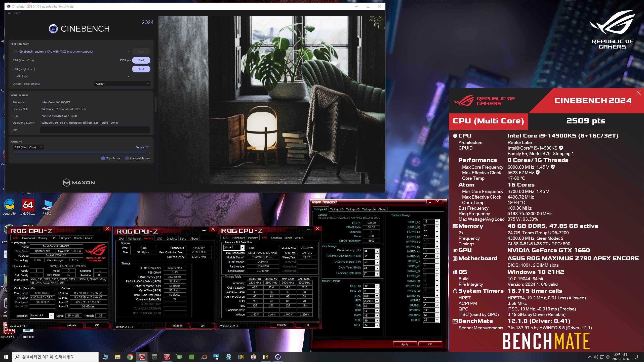The image size is (644, 362).
Task: Click OK in the CPU-Z SPD window
Action: pyautogui.click(x=307, y=325)
